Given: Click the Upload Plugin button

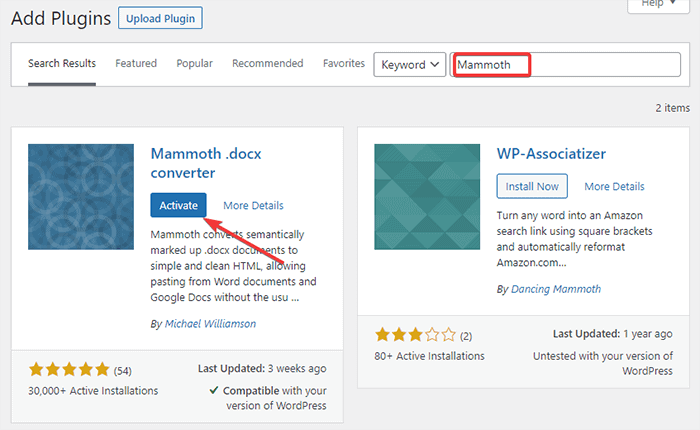Looking at the screenshot, I should coord(160,18).
